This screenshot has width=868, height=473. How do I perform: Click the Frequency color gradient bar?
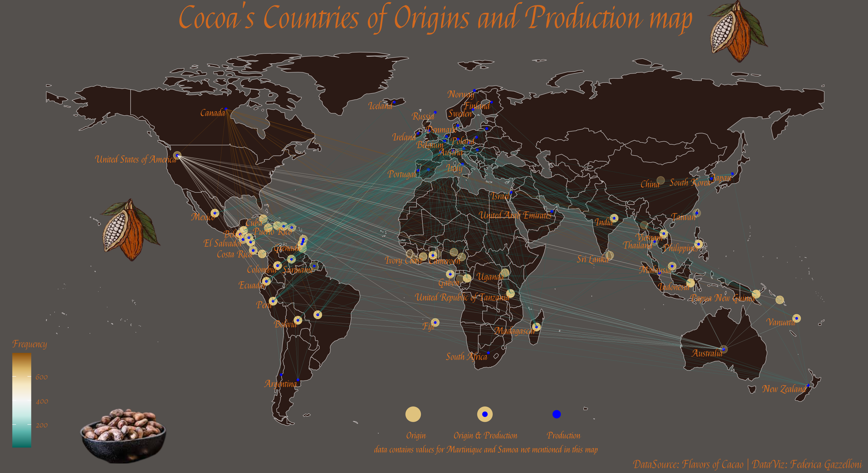pyautogui.click(x=21, y=400)
